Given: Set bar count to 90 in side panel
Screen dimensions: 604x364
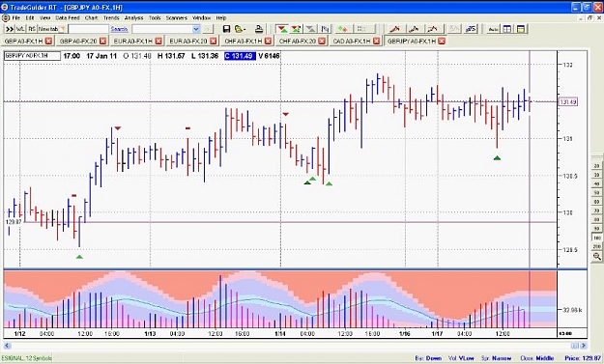Looking at the screenshot, I should coord(597,229).
